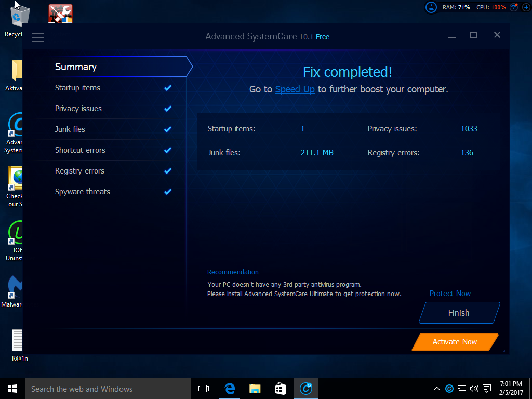Click the broom clean icon in Performance Monitor
This screenshot has width=532, height=399.
431,7
